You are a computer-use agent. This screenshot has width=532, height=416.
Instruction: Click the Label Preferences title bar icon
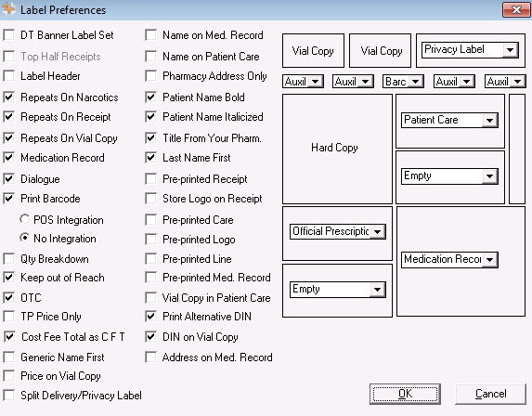(x=8, y=9)
